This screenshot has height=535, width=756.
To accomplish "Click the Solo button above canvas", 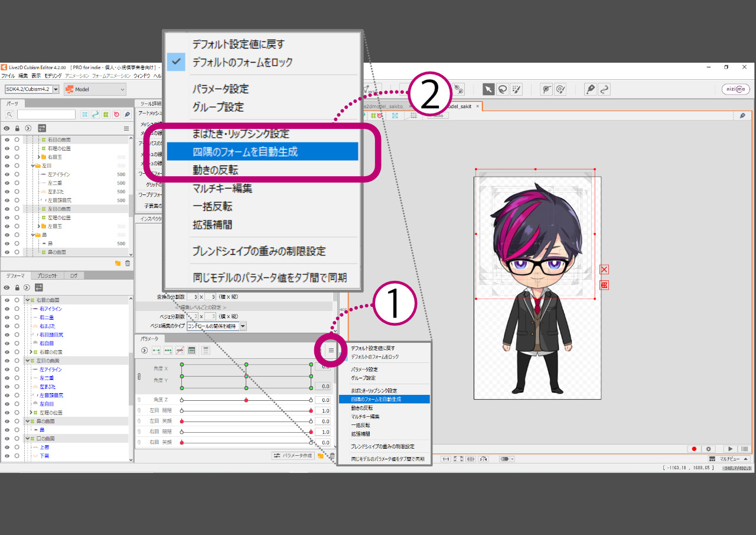I will 437,115.
